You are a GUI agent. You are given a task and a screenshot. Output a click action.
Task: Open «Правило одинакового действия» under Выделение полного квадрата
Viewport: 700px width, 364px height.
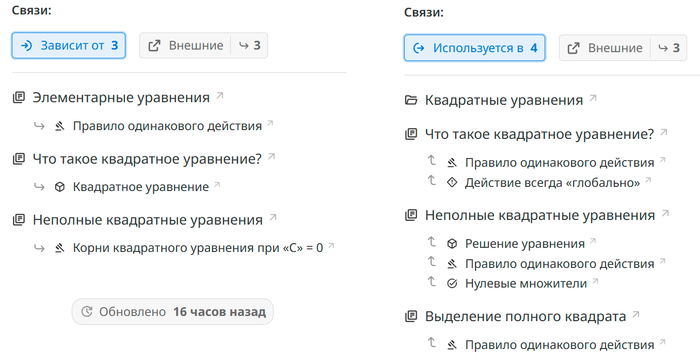tap(559, 345)
